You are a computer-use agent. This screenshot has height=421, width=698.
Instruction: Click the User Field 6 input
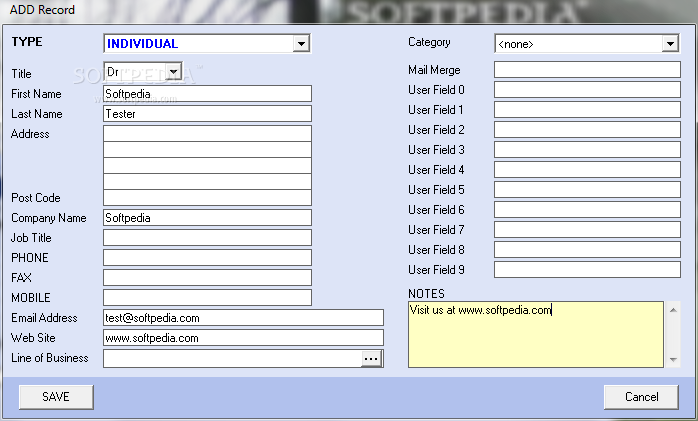click(x=587, y=210)
